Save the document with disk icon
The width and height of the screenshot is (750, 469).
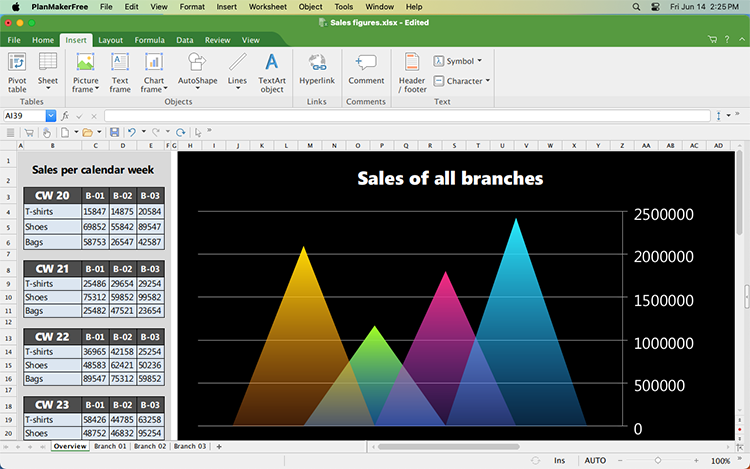coord(114,132)
